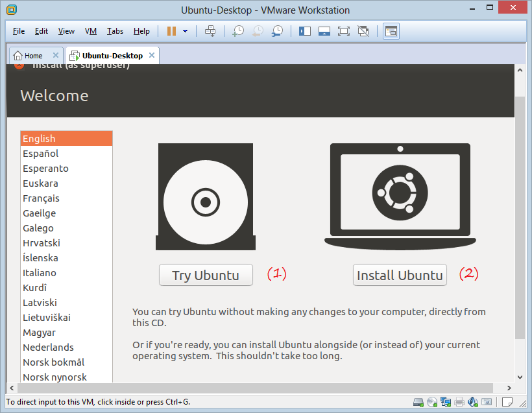Close the Ubuntu-Desktop tab
This screenshot has width=532, height=413.
(x=152, y=55)
